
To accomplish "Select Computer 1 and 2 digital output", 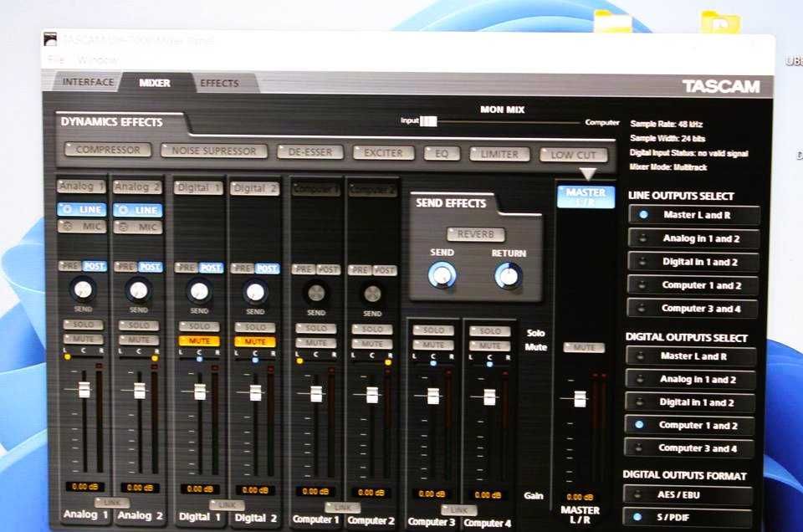I will click(689, 425).
